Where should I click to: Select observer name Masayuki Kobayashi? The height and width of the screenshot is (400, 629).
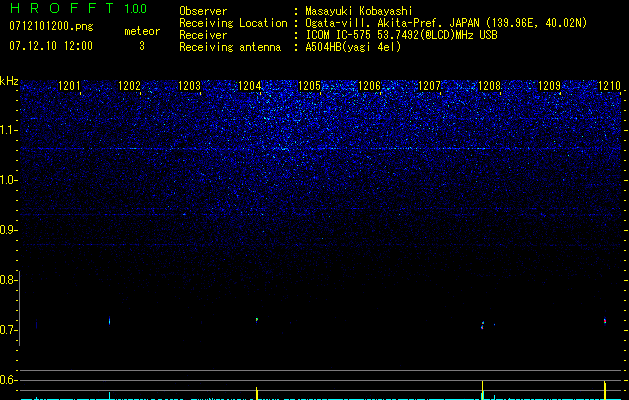(359, 11)
